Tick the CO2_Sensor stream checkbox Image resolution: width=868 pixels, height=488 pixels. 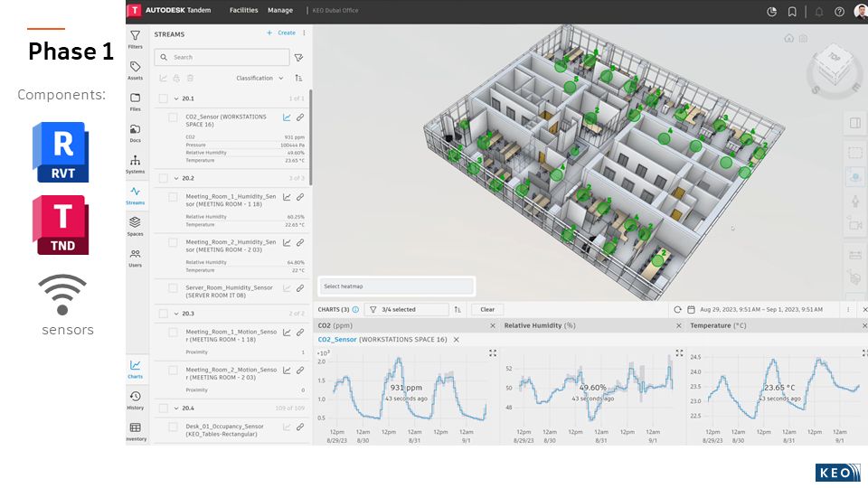click(173, 117)
